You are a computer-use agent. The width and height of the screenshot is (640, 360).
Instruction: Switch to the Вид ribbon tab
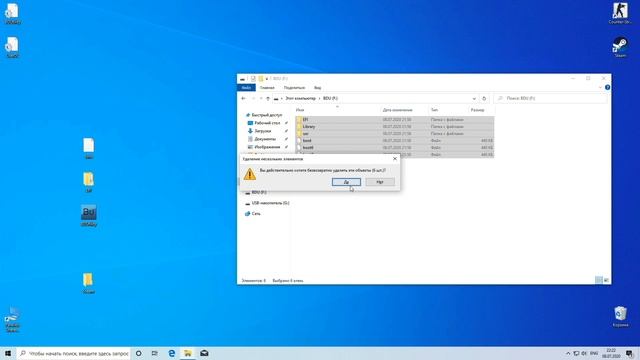(x=317, y=87)
